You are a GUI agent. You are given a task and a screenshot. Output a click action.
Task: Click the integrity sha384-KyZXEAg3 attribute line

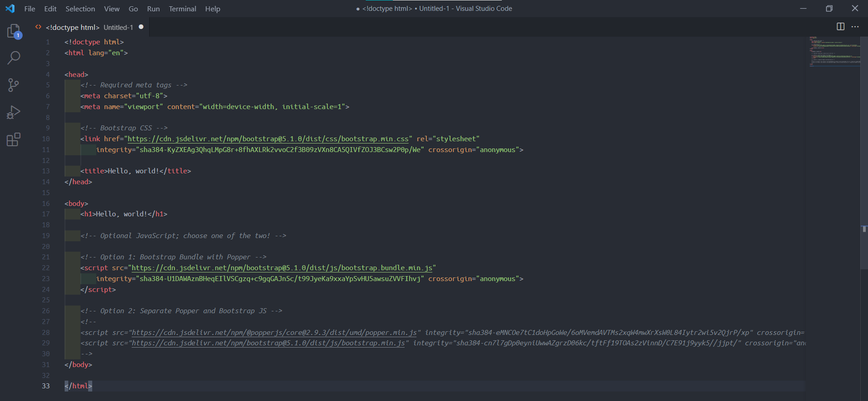point(310,150)
